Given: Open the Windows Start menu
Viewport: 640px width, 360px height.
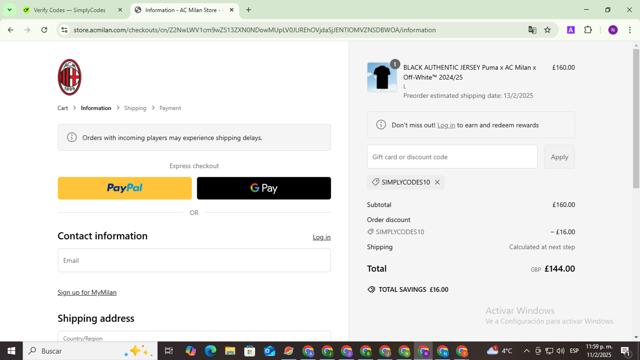Looking at the screenshot, I should [x=11, y=351].
